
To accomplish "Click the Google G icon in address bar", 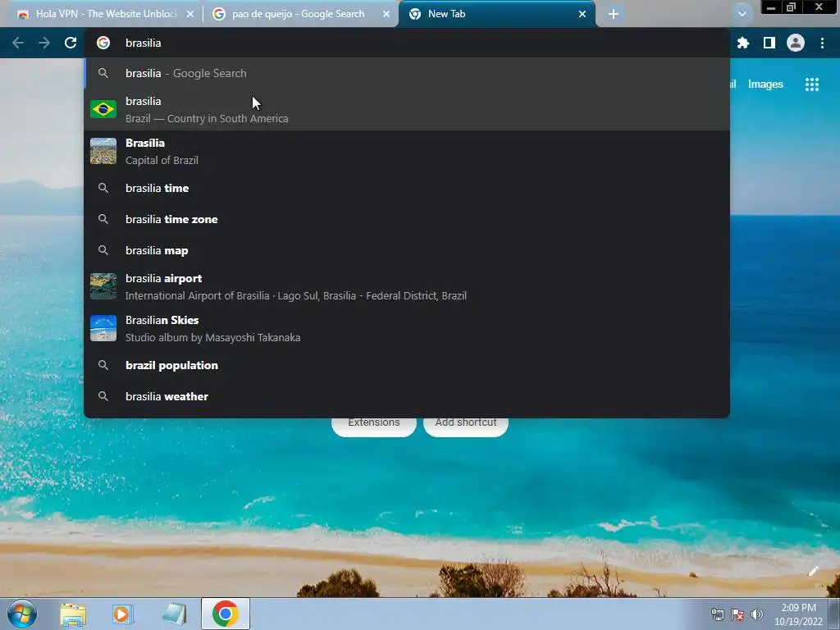I will tap(103, 43).
